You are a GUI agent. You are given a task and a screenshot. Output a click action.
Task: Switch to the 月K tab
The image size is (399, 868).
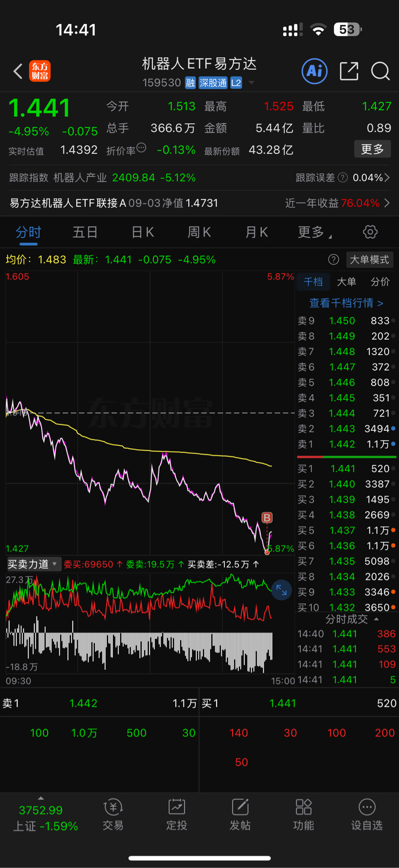point(256,232)
